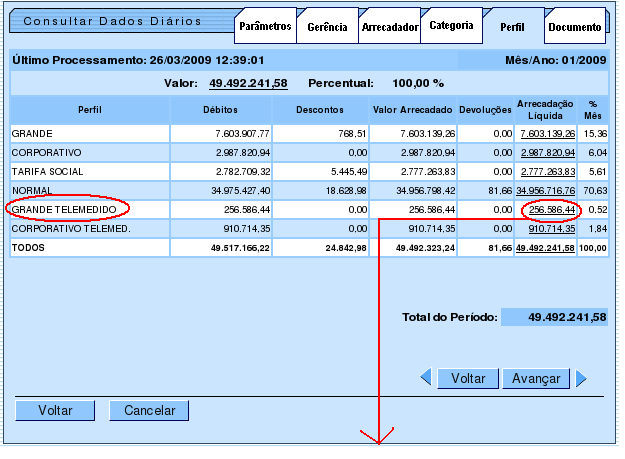The width and height of the screenshot is (625, 459).
Task: Open the Gerência tab
Action: click(x=327, y=27)
